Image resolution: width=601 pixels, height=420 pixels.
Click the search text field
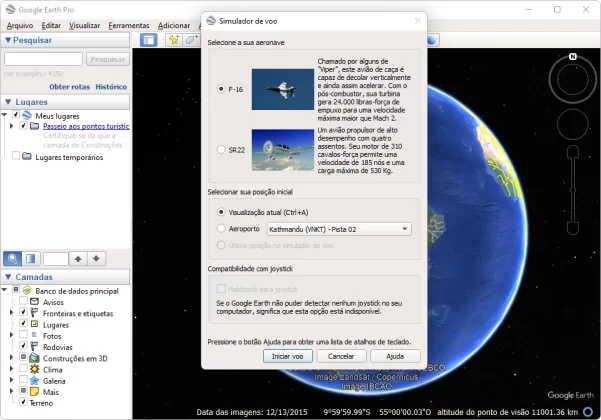[43, 59]
